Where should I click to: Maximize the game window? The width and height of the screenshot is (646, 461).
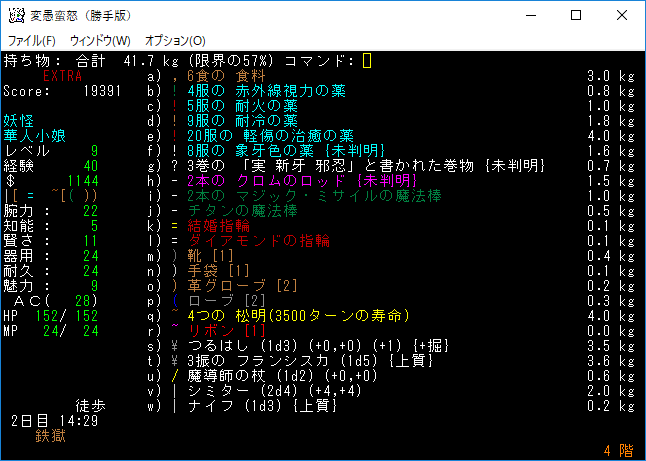[x=576, y=16]
